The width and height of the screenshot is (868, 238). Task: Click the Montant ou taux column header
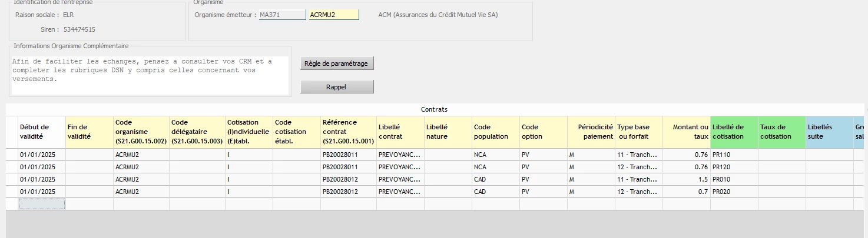[686, 132]
